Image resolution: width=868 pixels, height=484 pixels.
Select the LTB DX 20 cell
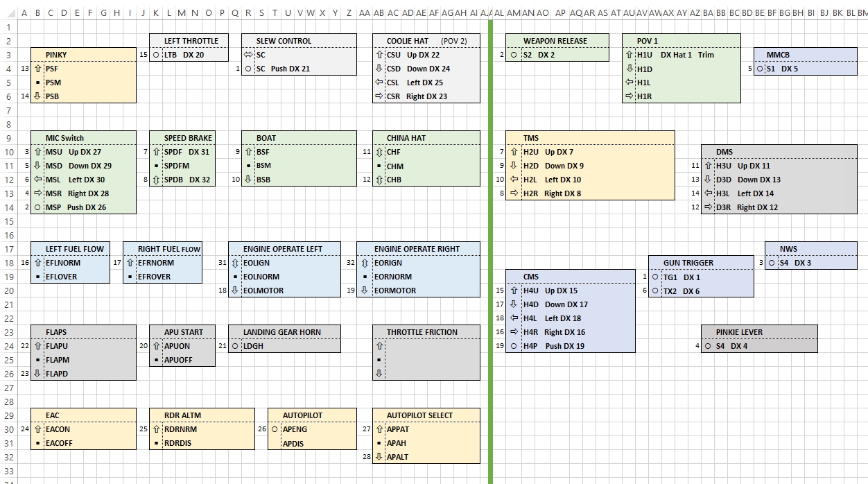coord(195,55)
